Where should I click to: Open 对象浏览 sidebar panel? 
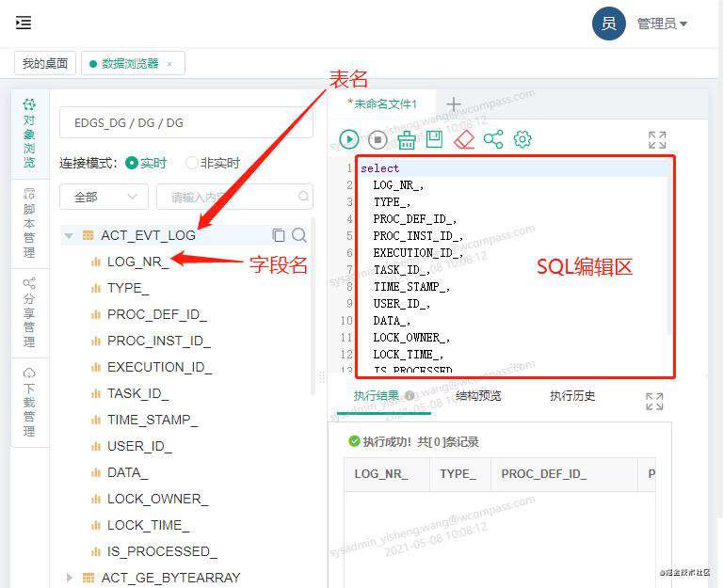click(x=29, y=135)
